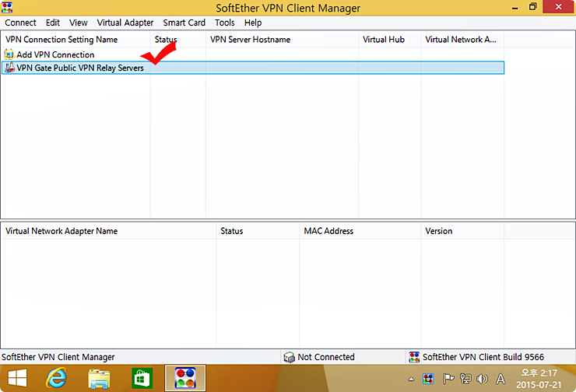
Task: Open the Tools menu
Action: point(224,23)
